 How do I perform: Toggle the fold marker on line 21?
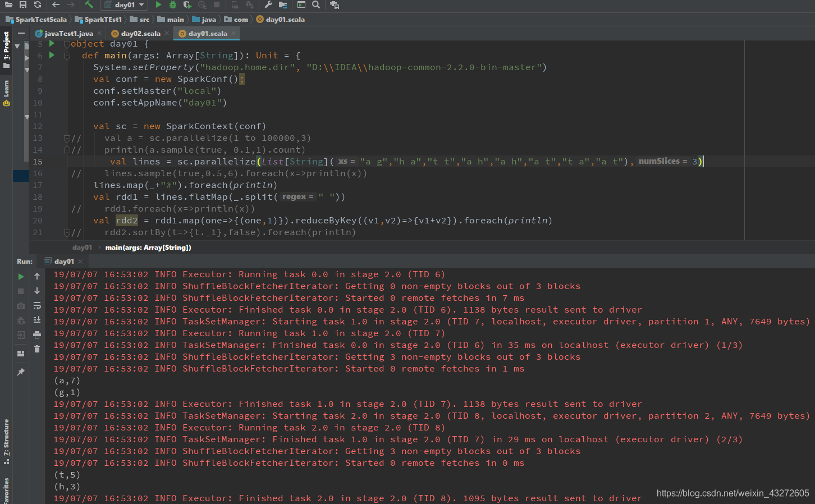click(x=67, y=232)
